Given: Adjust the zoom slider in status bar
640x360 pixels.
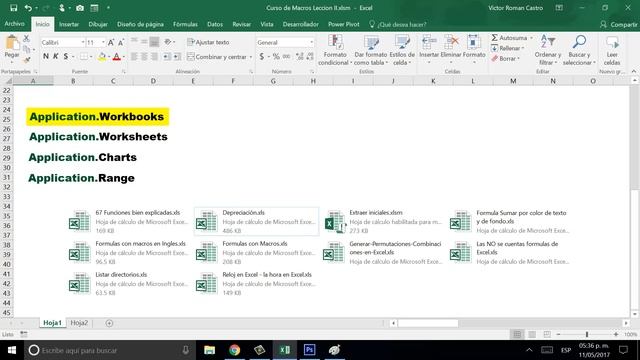Looking at the screenshot, I should coord(587,334).
